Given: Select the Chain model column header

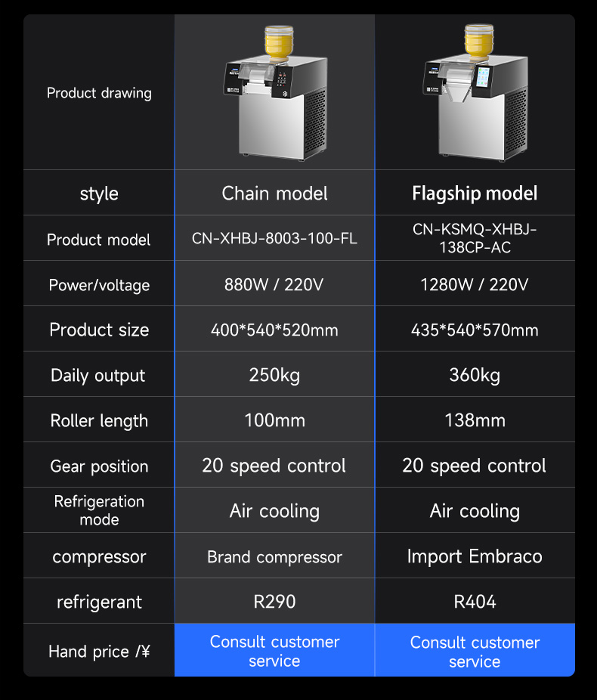Looking at the screenshot, I should pos(274,194).
